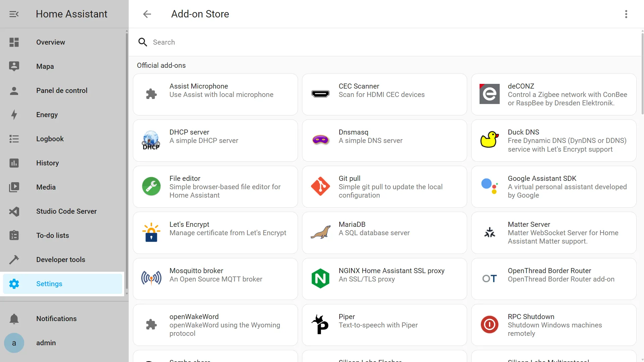Click the RPC Shutdown red power icon
Viewport: 644px width, 362px height.
click(x=490, y=324)
